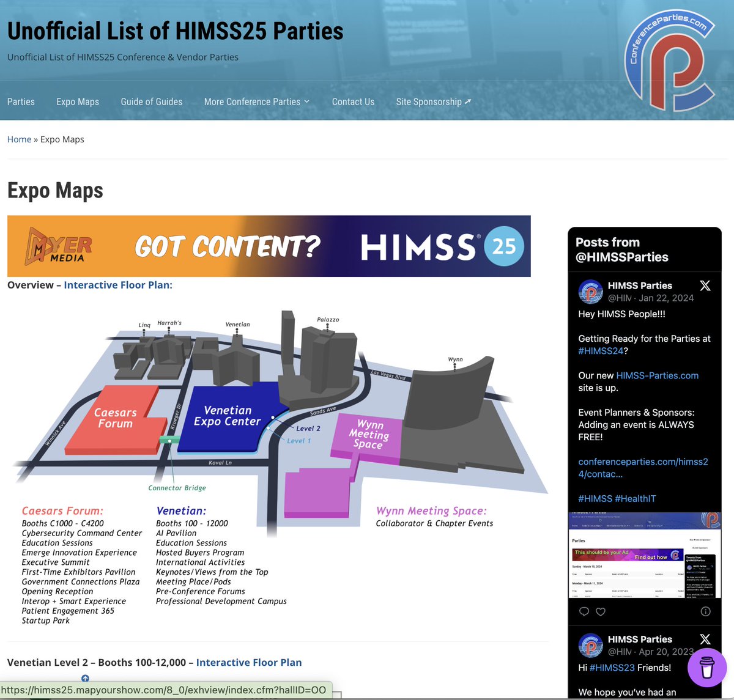
Task: Click the 'Wynn Meeting Space:' legend heading
Action: click(431, 510)
